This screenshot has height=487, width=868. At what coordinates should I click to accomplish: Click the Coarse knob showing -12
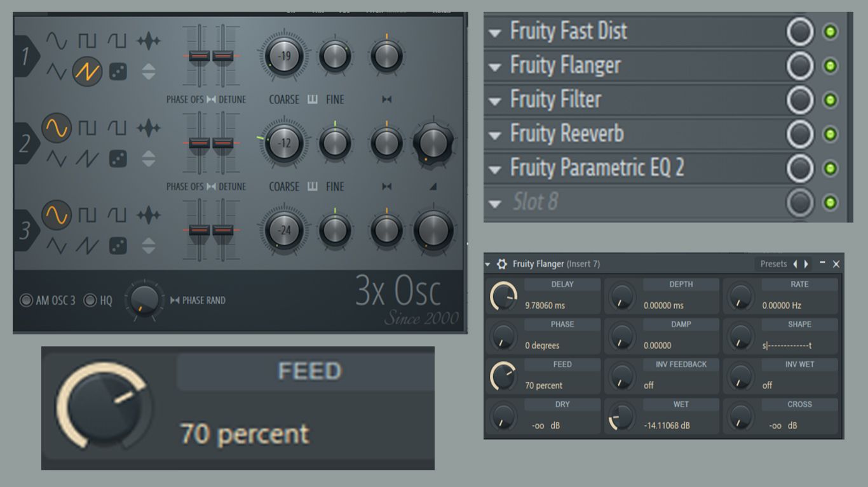[x=284, y=143]
